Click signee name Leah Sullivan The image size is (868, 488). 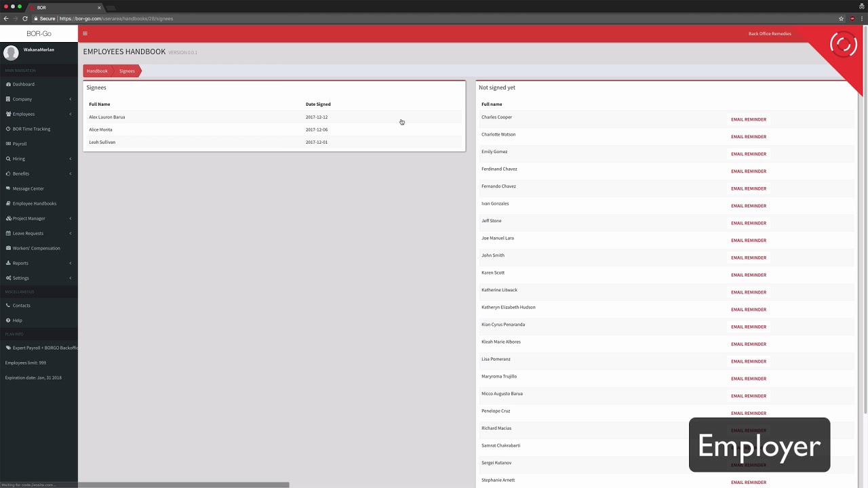tap(102, 142)
